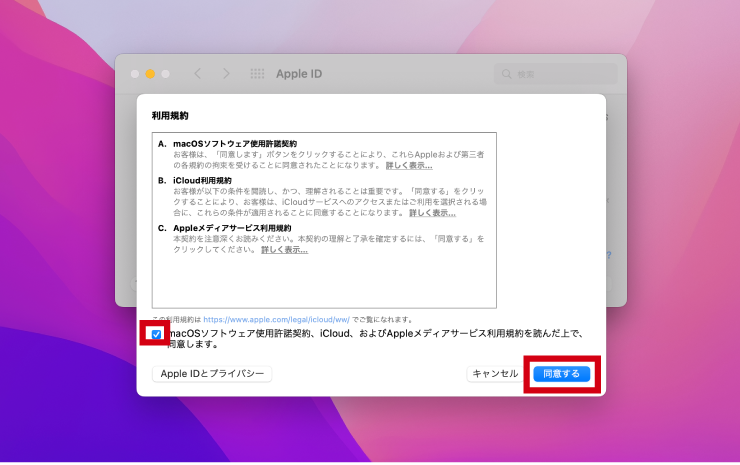Click the agreement text beside the checkbox
Screen dimensions: 740x465
tap(376, 339)
